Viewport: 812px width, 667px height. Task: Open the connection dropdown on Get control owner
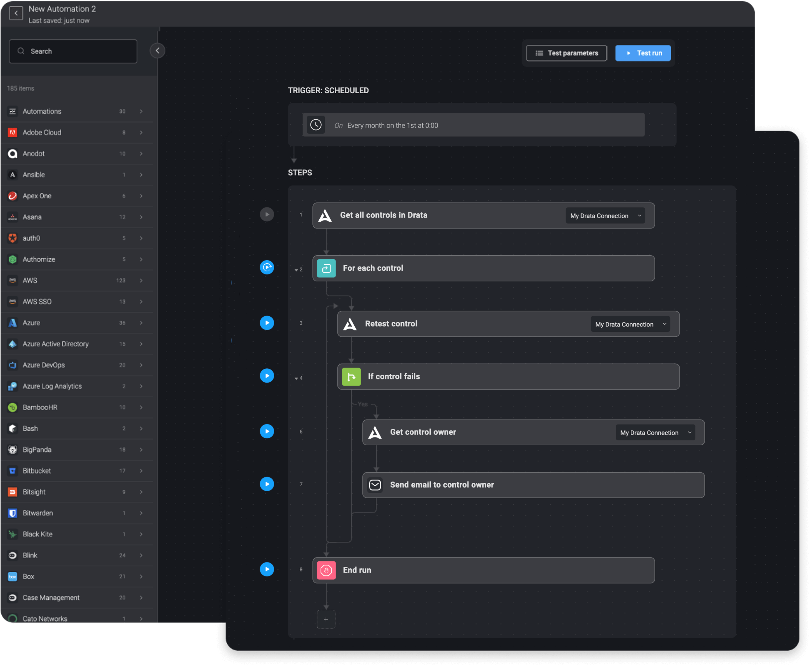point(655,433)
